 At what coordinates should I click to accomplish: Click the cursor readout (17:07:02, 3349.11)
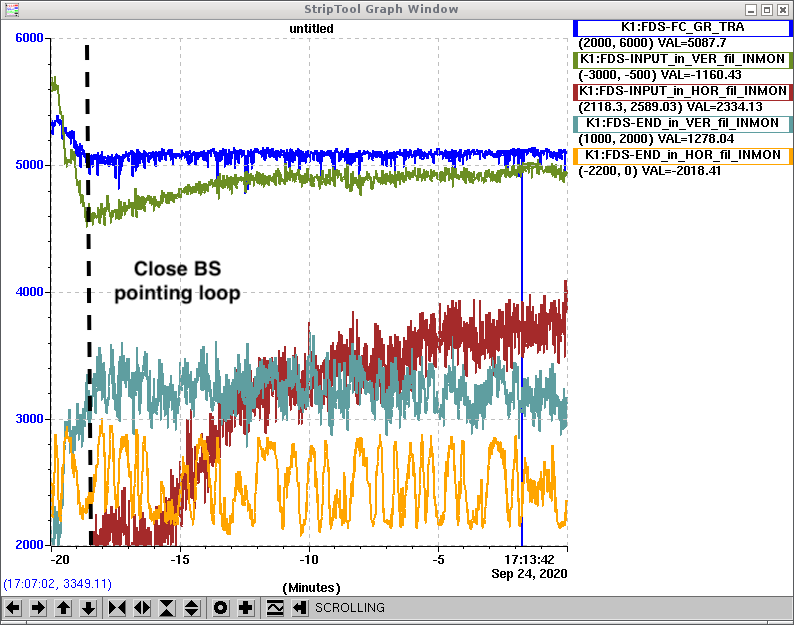pos(57,584)
